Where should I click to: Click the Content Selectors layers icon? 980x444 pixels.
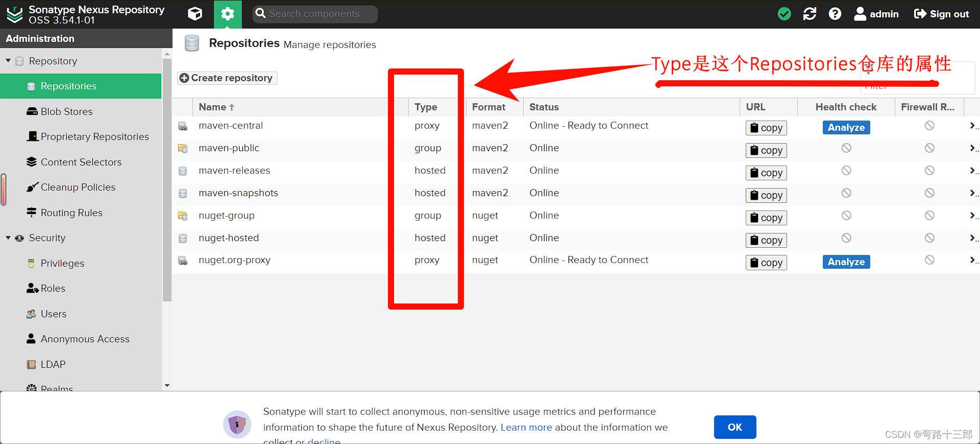(32, 162)
